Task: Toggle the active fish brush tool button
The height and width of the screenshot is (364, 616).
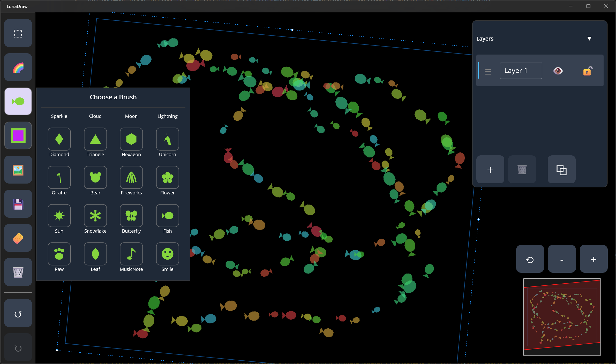Action: (18, 101)
